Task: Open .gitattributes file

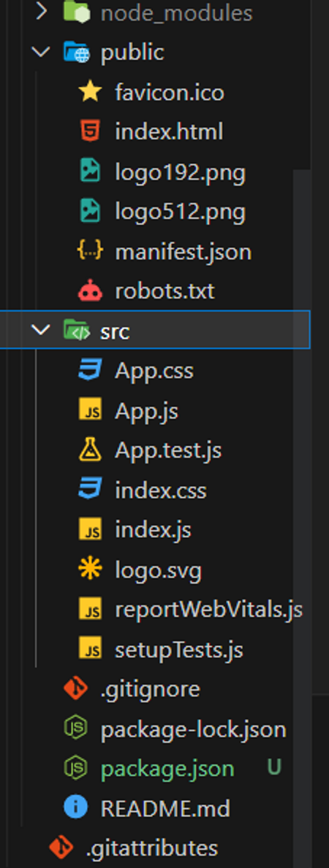Action: click(x=151, y=848)
